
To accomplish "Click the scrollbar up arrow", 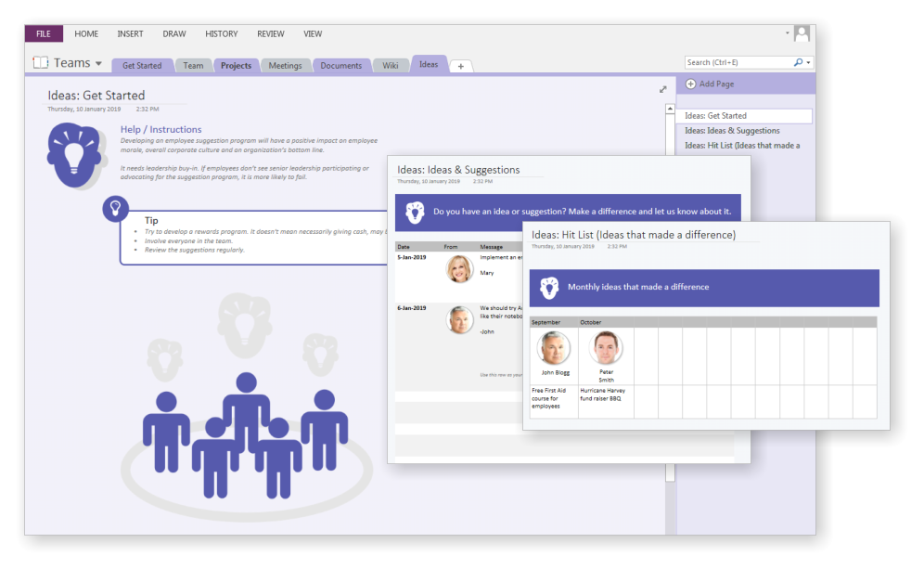I will [x=670, y=110].
